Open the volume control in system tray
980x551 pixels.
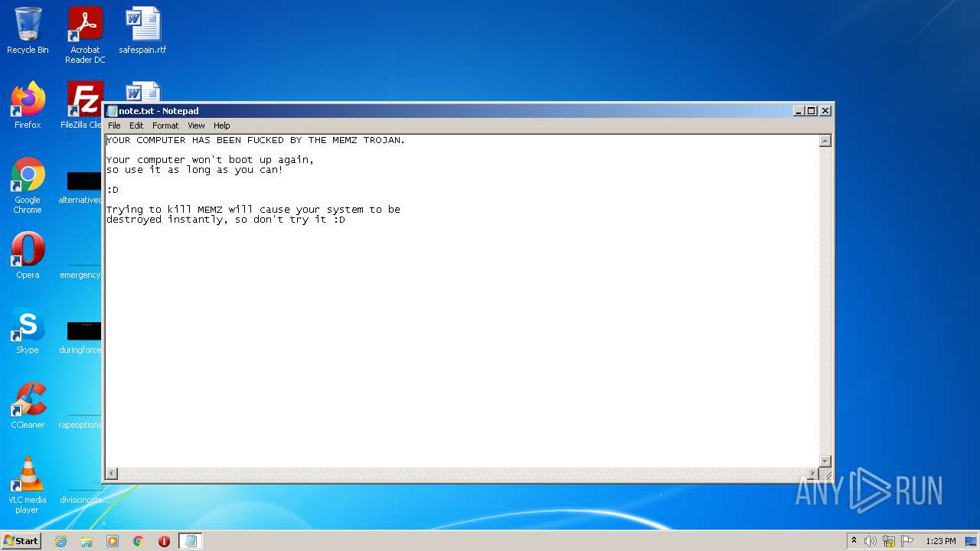871,541
